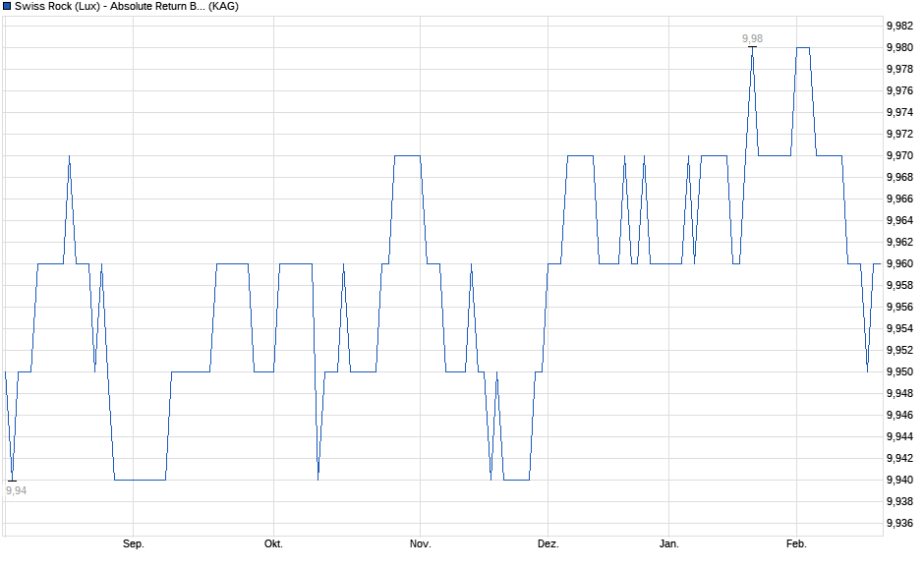Select the Nov. axis label
This screenshot has width=924, height=569.
[x=419, y=541]
